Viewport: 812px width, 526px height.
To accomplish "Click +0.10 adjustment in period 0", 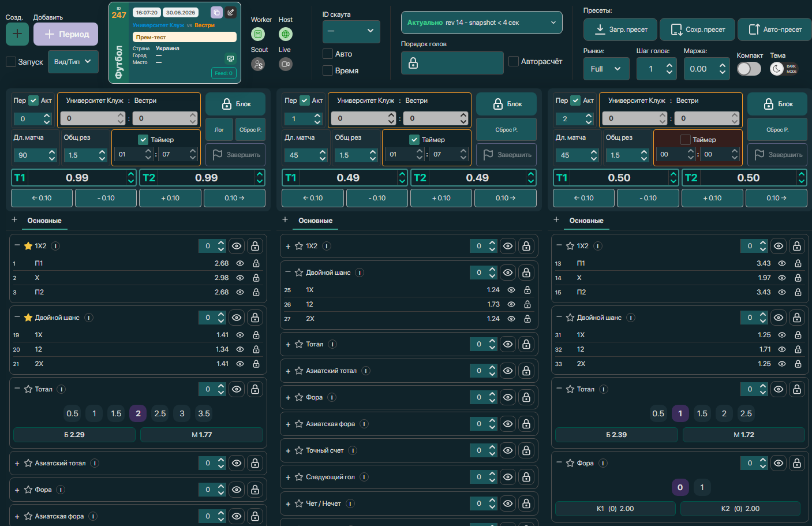I will tap(170, 198).
